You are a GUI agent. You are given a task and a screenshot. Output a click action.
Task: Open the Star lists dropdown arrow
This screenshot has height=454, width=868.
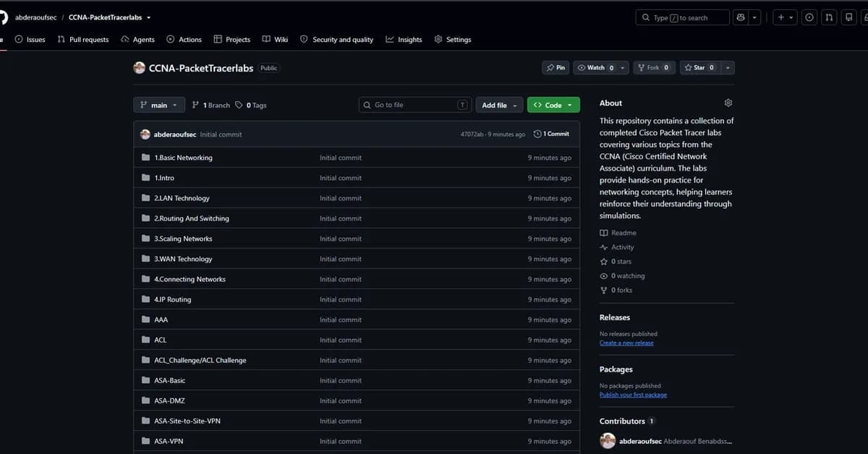[728, 68]
